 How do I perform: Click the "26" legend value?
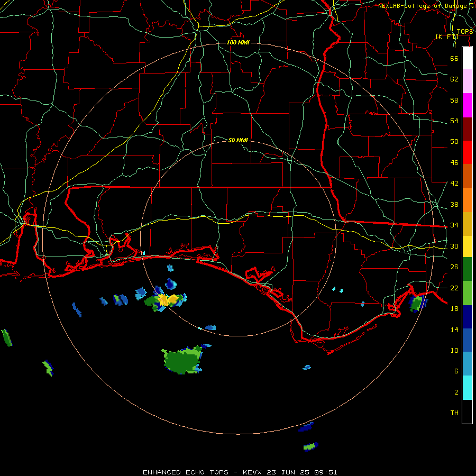(454, 267)
